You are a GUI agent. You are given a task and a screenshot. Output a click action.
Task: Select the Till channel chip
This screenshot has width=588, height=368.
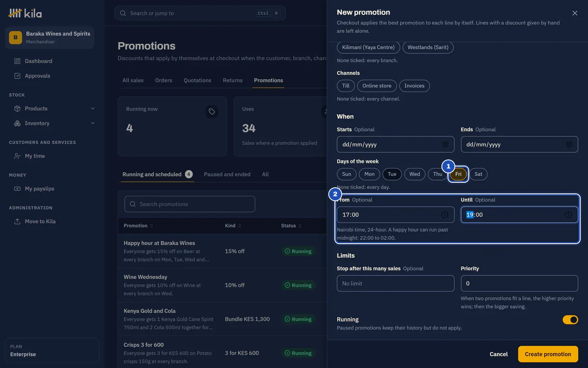(x=346, y=86)
